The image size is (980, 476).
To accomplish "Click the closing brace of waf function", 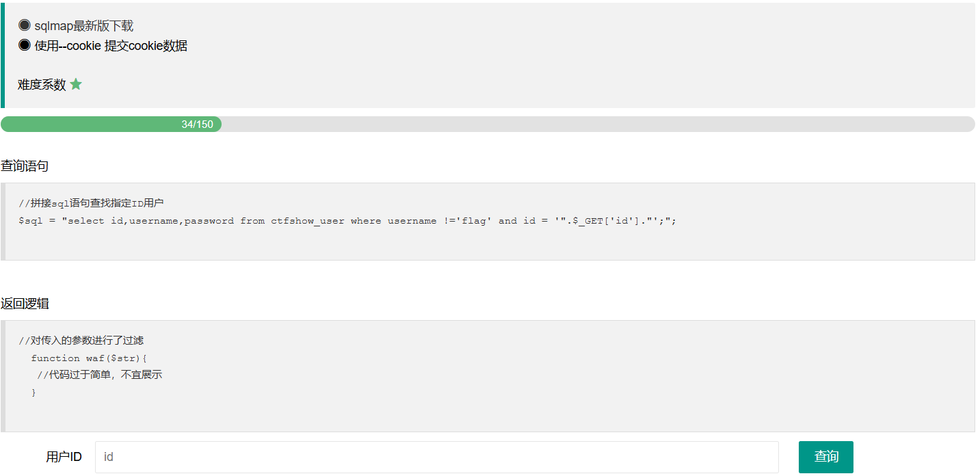I will point(34,393).
